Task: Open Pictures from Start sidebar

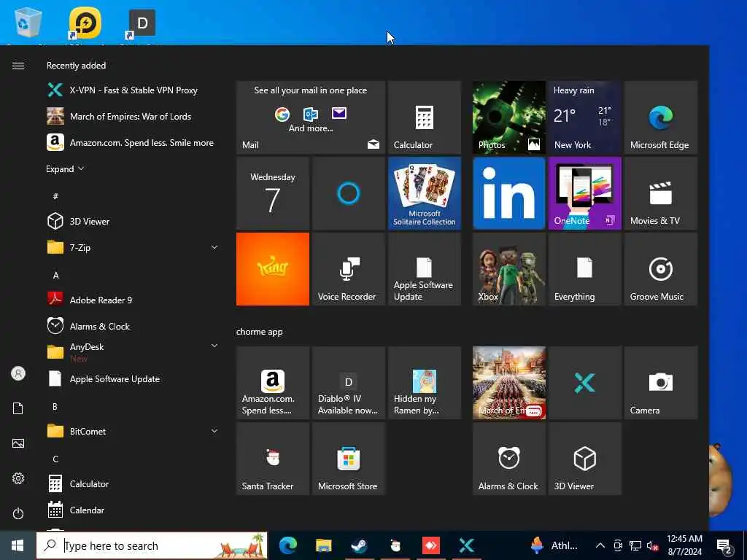Action: pyautogui.click(x=18, y=443)
